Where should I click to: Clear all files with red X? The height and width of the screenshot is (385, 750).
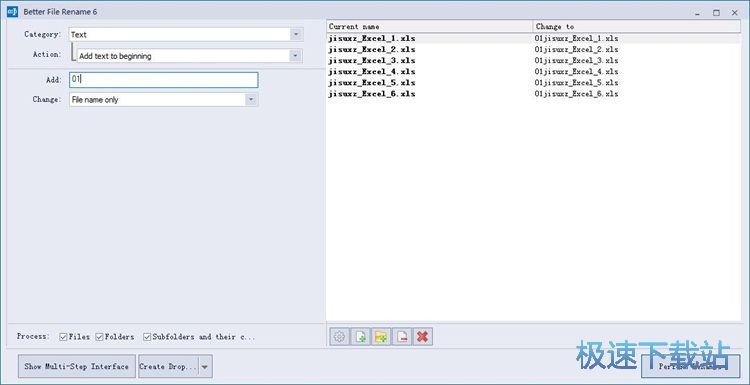pos(422,337)
